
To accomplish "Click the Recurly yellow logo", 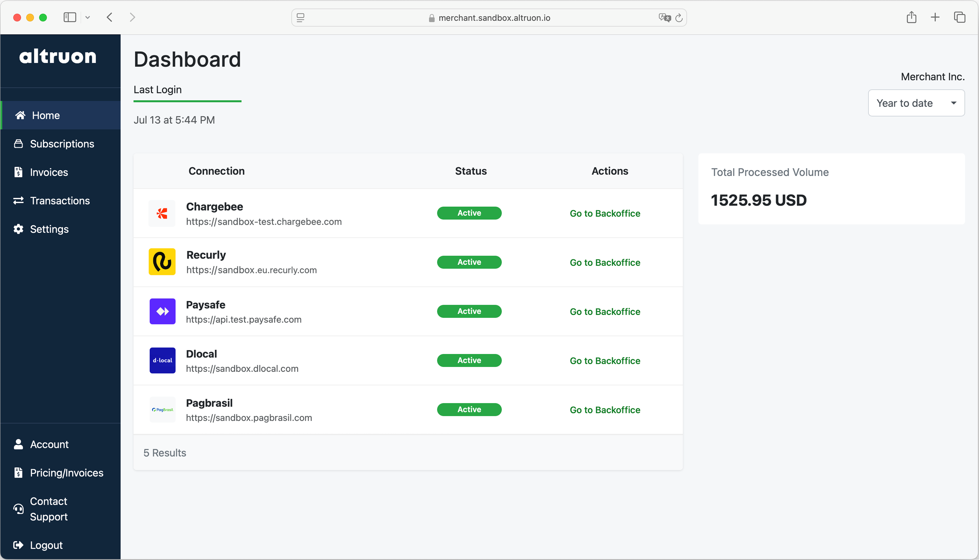I will [x=162, y=262].
